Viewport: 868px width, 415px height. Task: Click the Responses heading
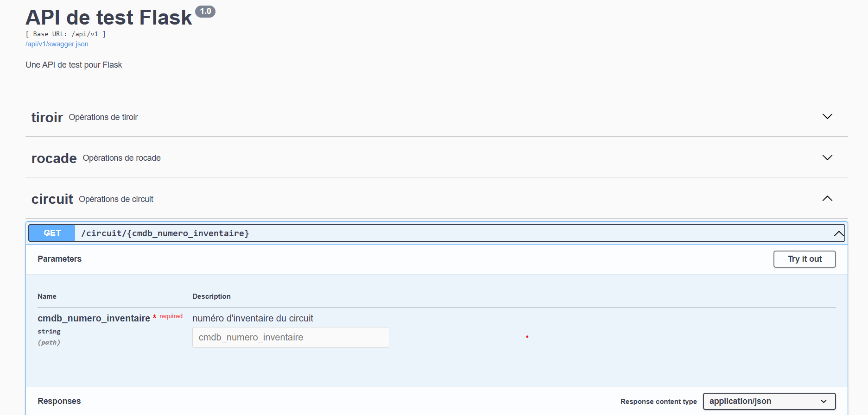point(59,401)
